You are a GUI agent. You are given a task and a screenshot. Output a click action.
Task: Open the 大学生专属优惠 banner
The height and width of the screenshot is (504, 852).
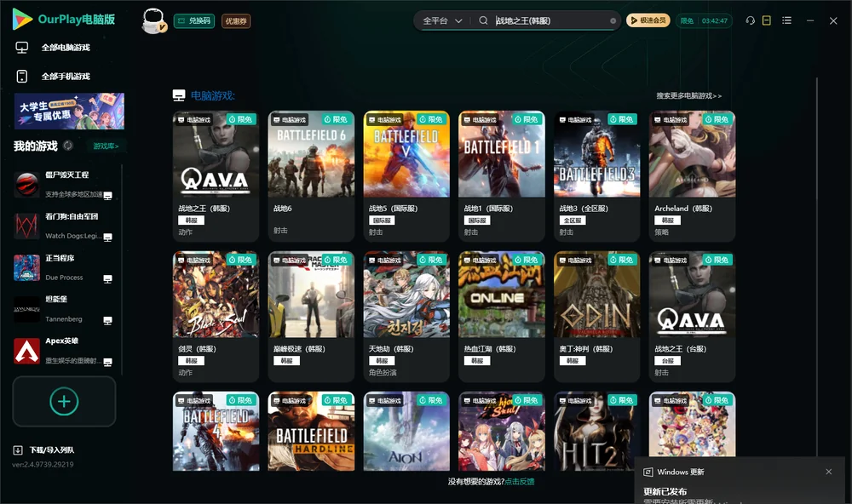pos(70,112)
